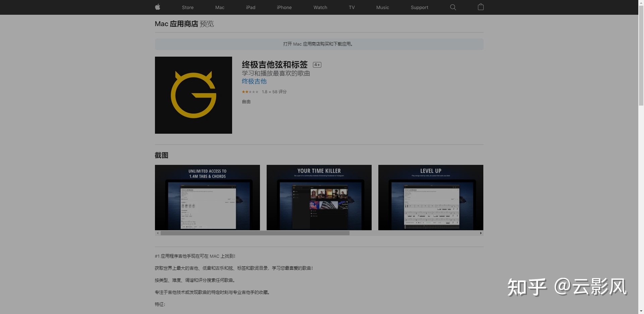Click the star rating icons

[250, 92]
